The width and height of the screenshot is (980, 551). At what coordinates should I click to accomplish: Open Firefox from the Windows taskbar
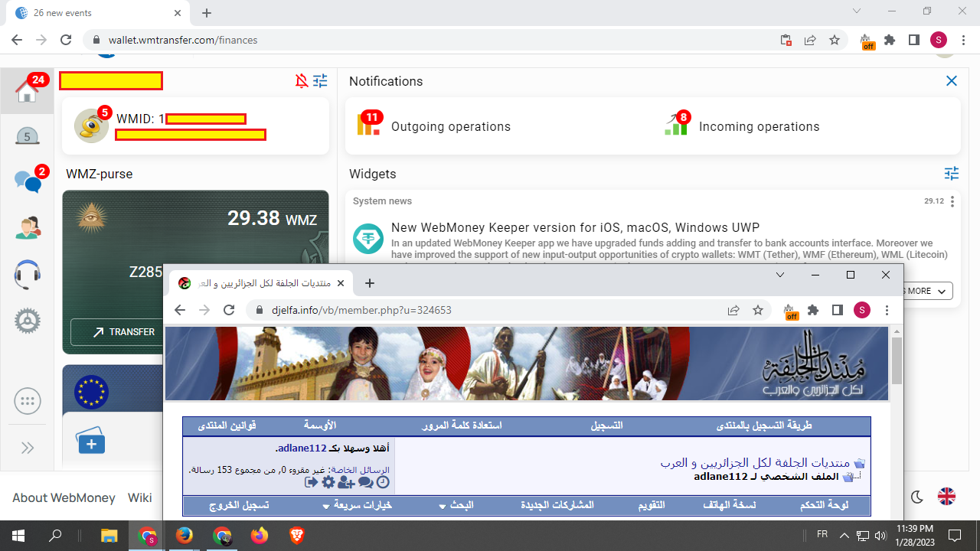pos(259,536)
